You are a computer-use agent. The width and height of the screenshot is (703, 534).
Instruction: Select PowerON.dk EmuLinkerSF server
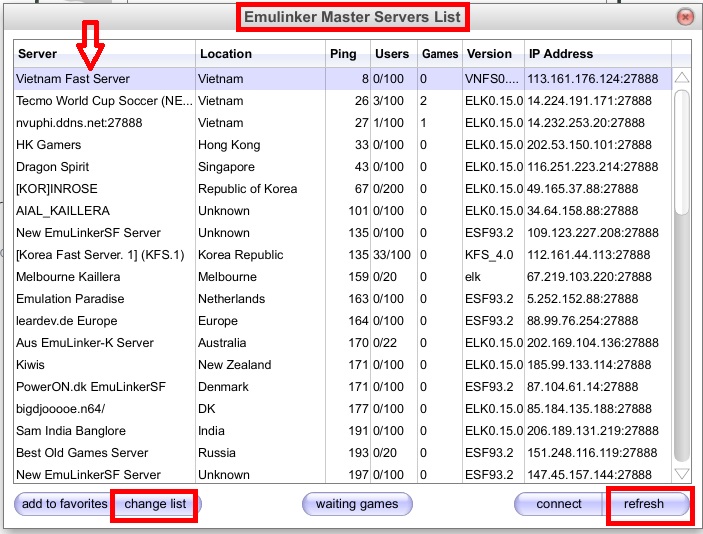click(x=343, y=386)
